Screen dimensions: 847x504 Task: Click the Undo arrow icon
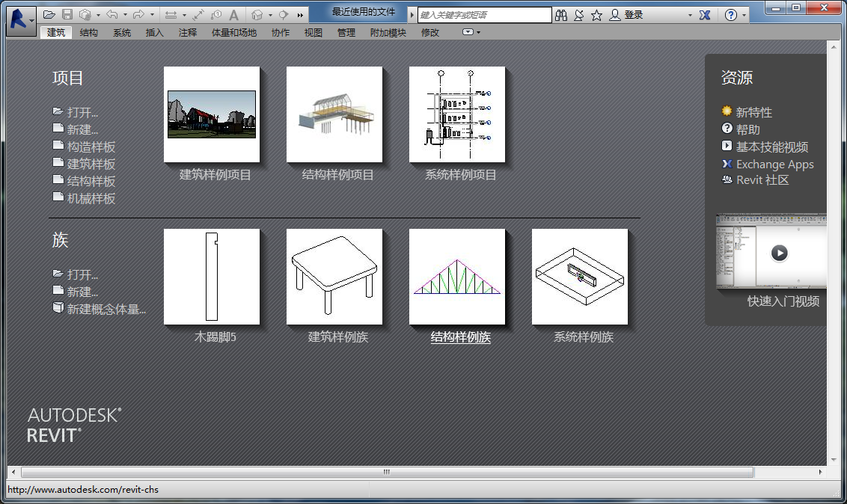112,14
